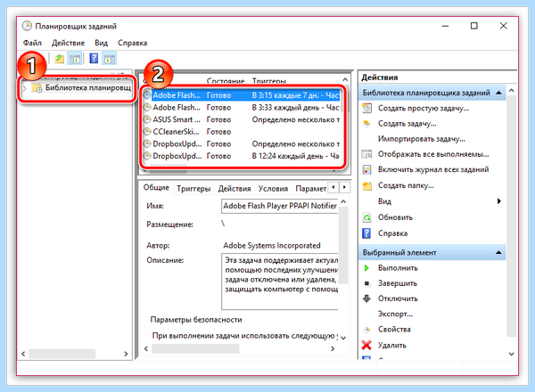The width and height of the screenshot is (535, 392).
Task: Click the blue help toolbar icon
Action: tap(94, 59)
